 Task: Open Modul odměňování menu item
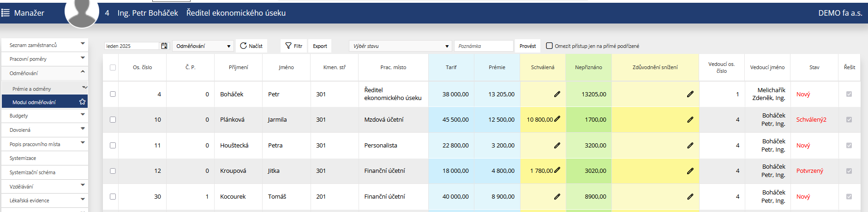[x=45, y=102]
